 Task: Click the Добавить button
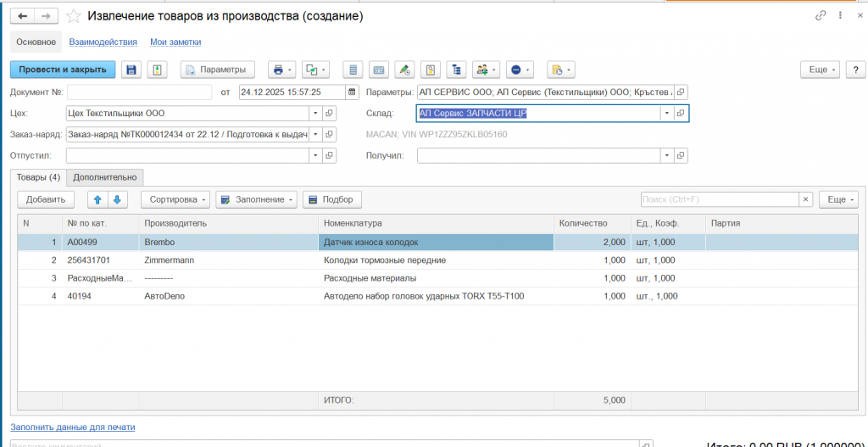46,199
